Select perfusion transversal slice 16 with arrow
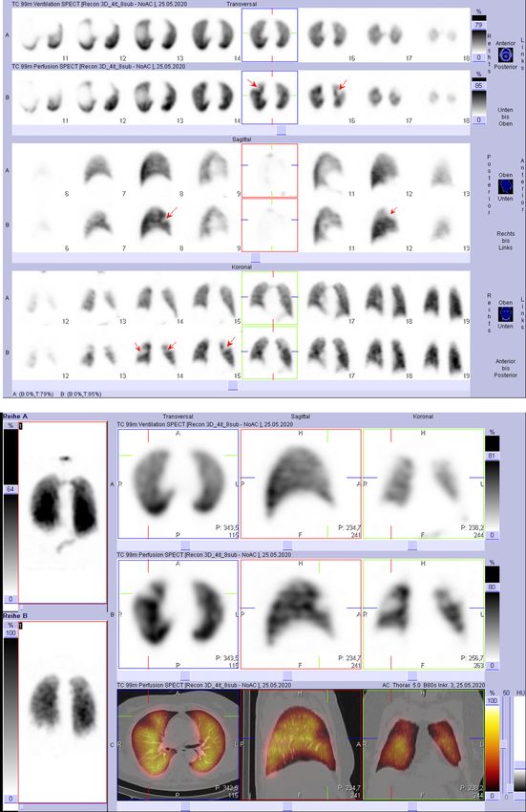This screenshot has width=526, height=812. pyautogui.click(x=327, y=96)
